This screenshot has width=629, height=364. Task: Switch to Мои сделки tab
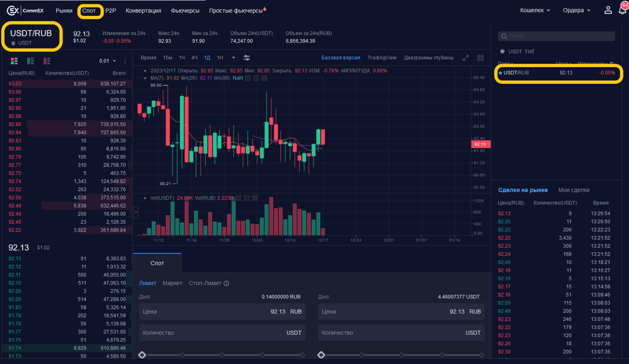tap(574, 190)
